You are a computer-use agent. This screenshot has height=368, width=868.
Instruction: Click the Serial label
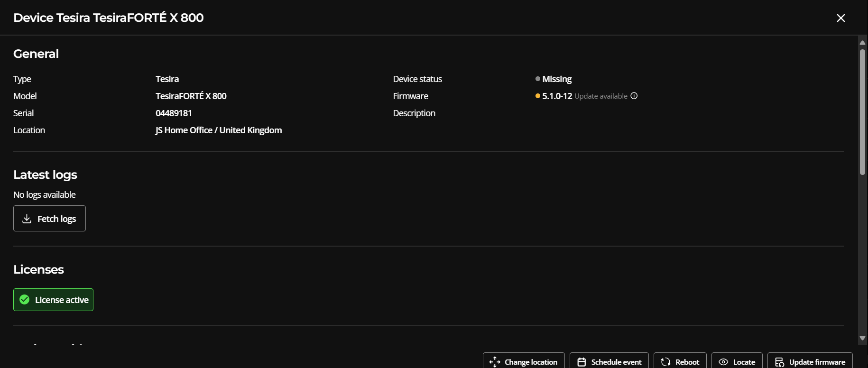click(x=23, y=113)
